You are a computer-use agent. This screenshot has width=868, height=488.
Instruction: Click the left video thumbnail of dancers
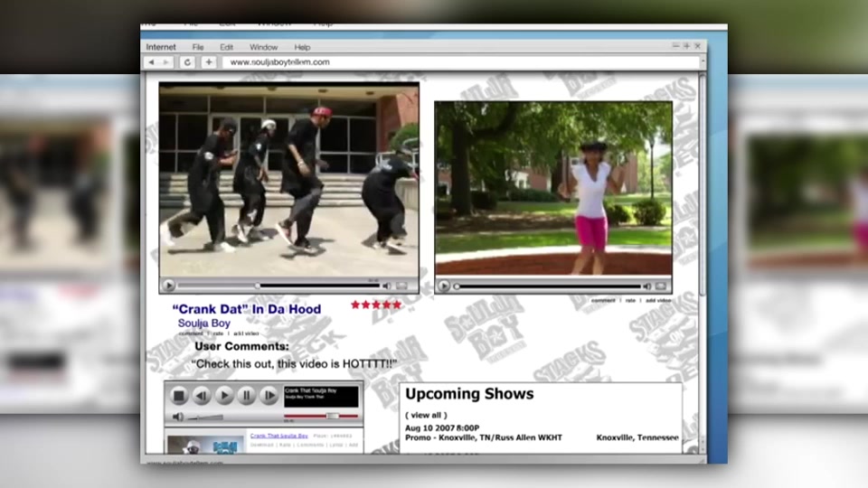[289, 181]
